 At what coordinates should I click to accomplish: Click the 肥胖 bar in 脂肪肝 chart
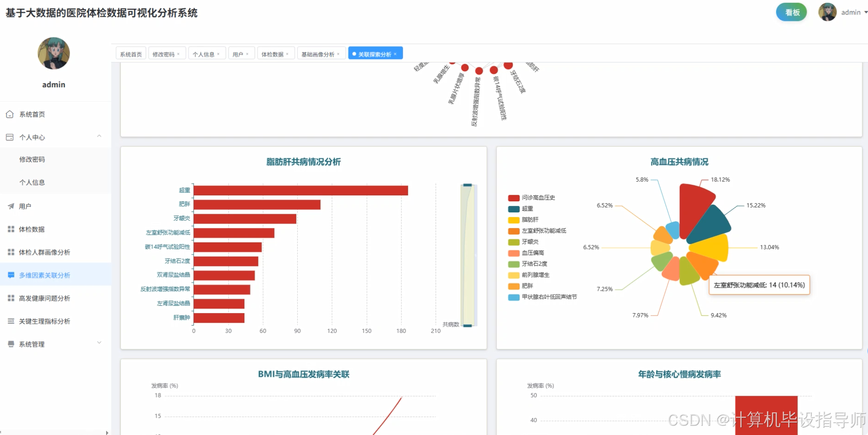pos(257,205)
